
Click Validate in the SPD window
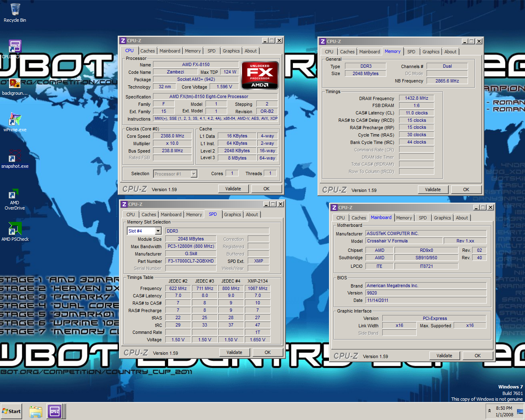pos(234,352)
